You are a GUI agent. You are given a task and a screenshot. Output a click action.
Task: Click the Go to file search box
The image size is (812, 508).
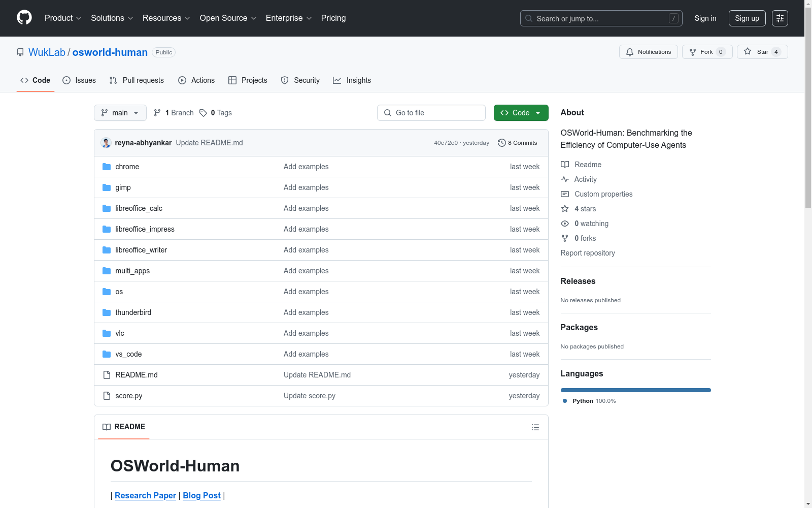(431, 113)
